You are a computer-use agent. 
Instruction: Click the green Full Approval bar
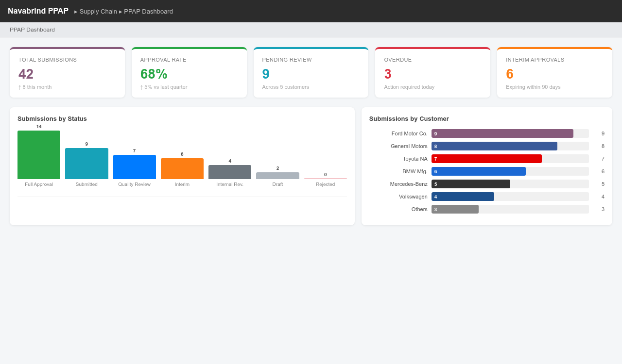coord(39,154)
